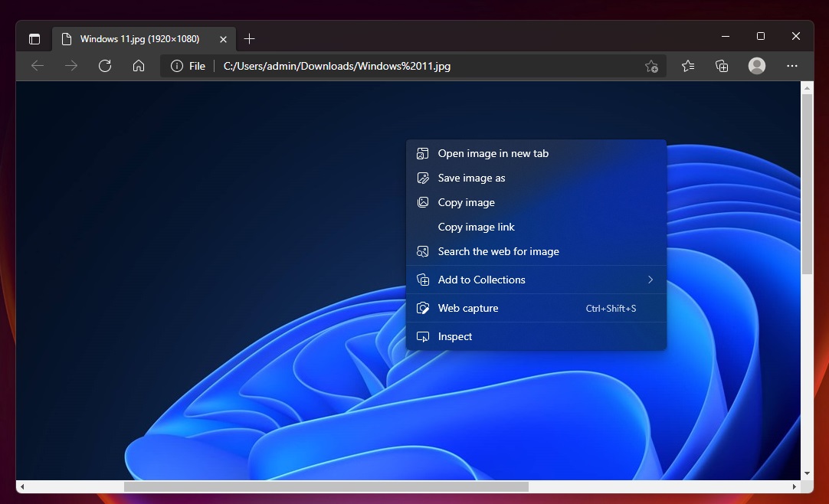
Task: Expand the Add to Collections submenu
Action: point(481,280)
